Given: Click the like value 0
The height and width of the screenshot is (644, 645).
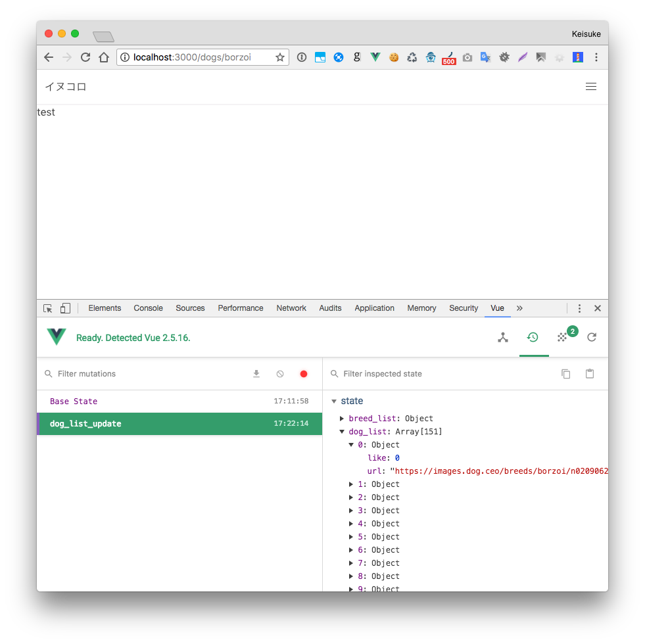Looking at the screenshot, I should click(x=397, y=458).
